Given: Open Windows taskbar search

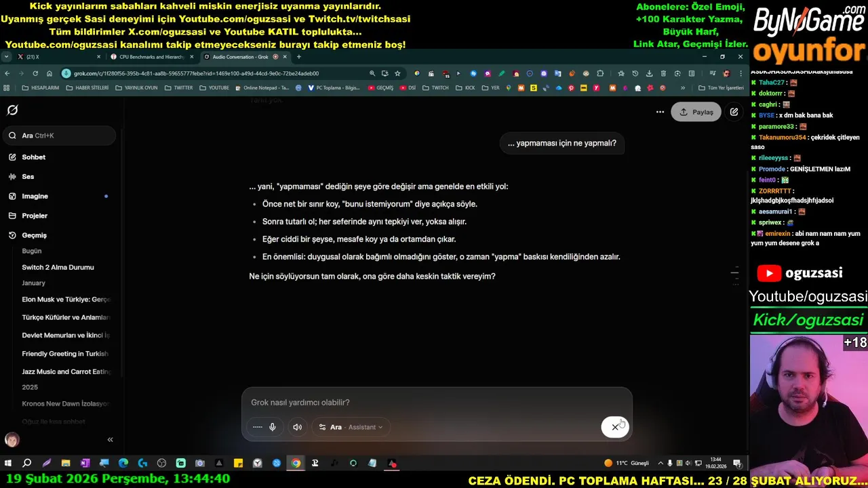Looking at the screenshot, I should (27, 464).
